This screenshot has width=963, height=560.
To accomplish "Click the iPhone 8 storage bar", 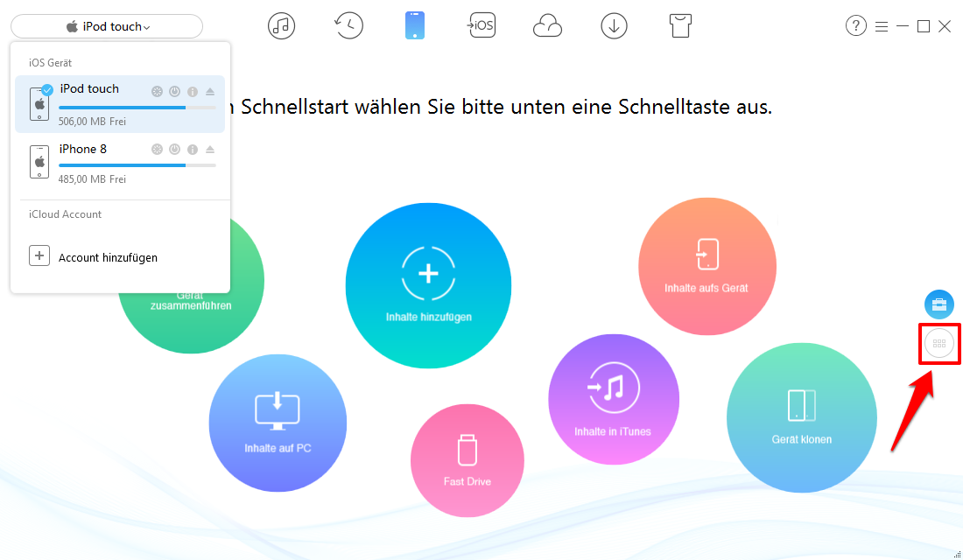I will (x=137, y=165).
